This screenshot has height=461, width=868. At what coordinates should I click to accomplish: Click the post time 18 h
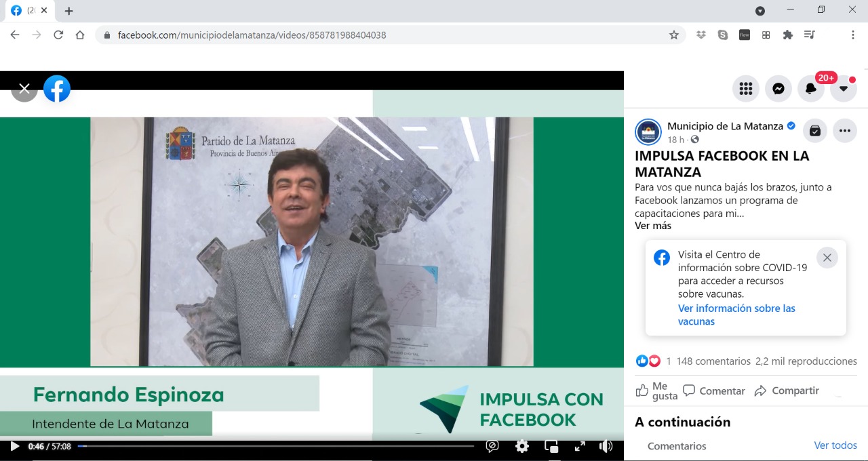tap(675, 140)
